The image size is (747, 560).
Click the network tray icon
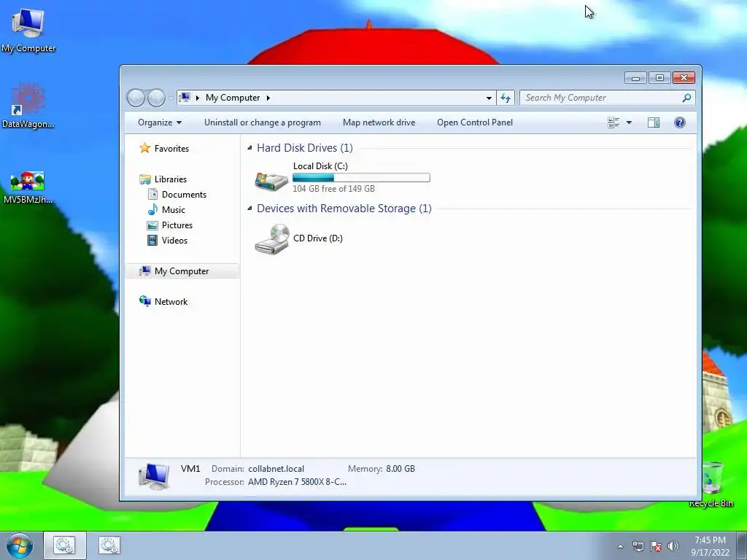[x=638, y=546]
